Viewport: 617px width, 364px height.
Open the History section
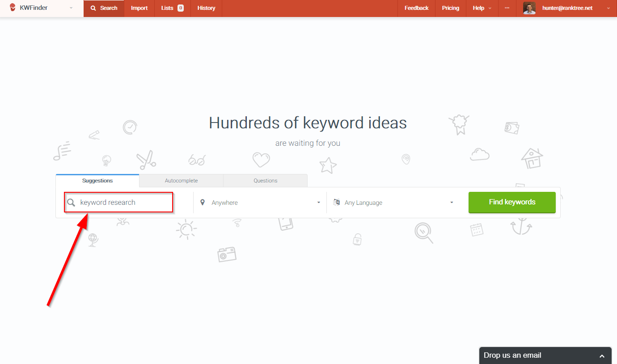(206, 8)
